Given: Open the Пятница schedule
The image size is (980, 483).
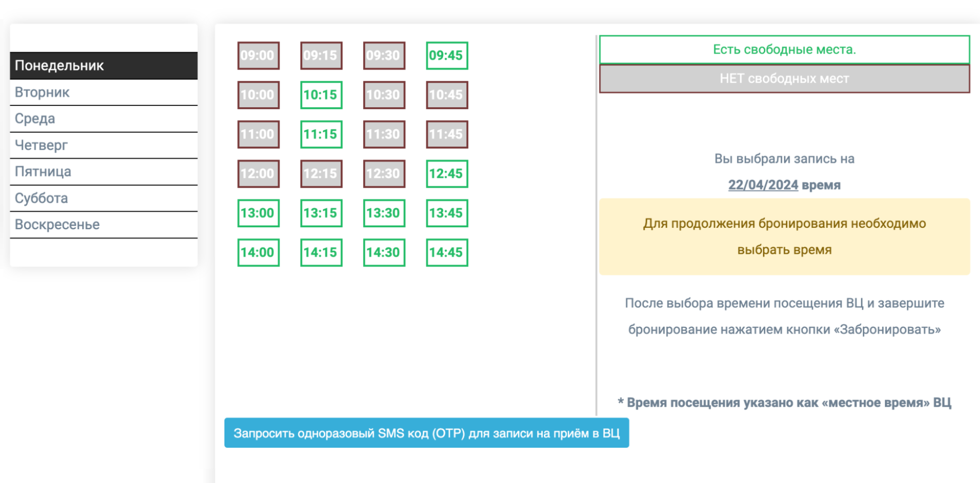Looking at the screenshot, I should tap(103, 172).
